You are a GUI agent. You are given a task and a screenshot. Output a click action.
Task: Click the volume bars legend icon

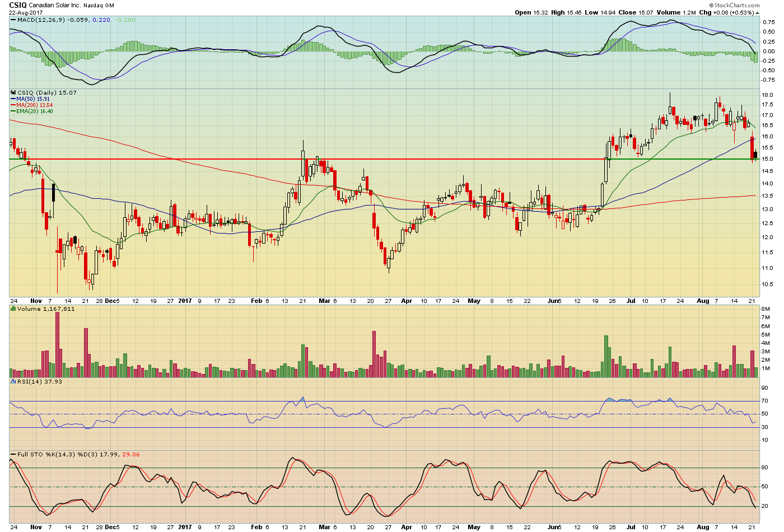point(13,309)
